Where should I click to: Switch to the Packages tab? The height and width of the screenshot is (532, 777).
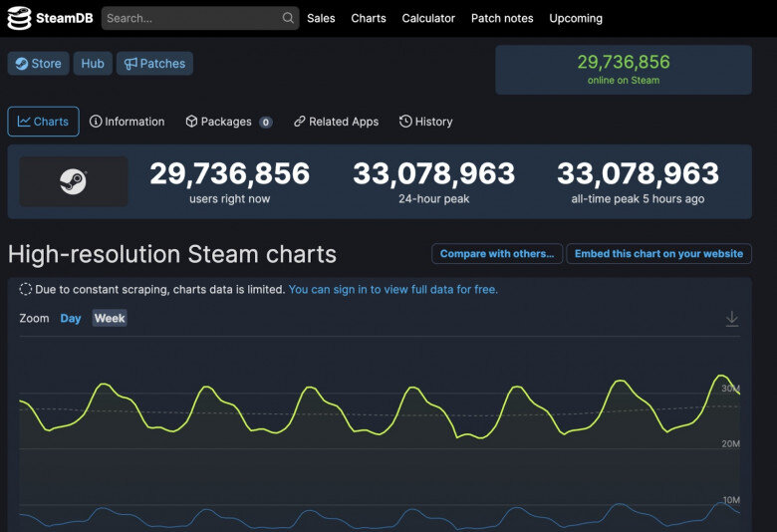(x=229, y=122)
